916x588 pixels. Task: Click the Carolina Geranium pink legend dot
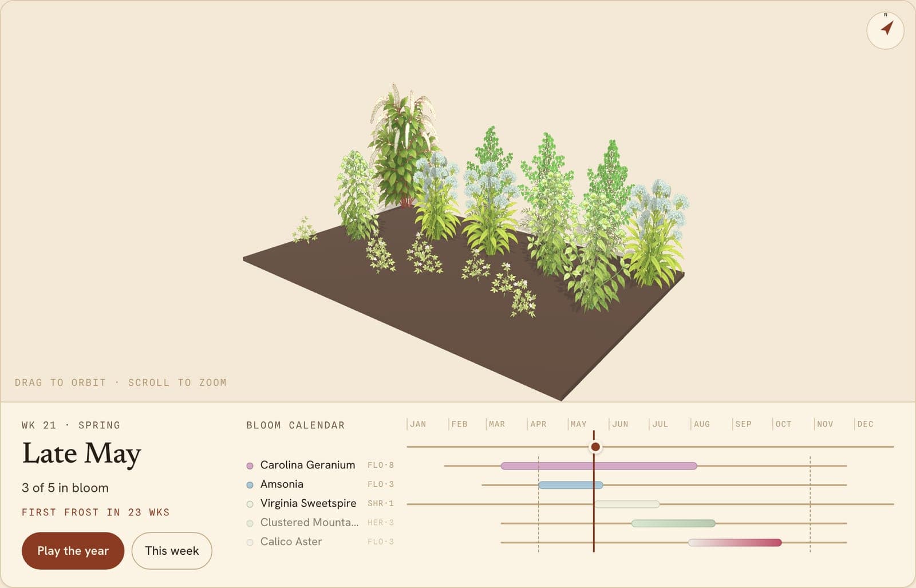(x=250, y=465)
